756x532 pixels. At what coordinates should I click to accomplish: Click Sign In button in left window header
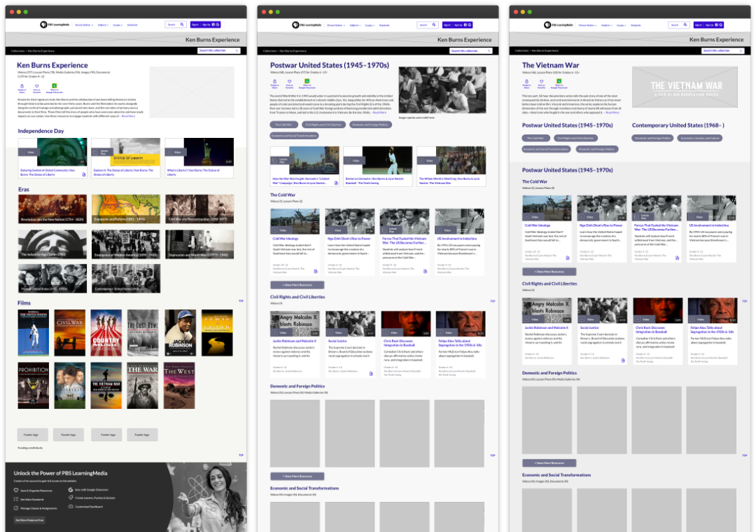[195, 24]
